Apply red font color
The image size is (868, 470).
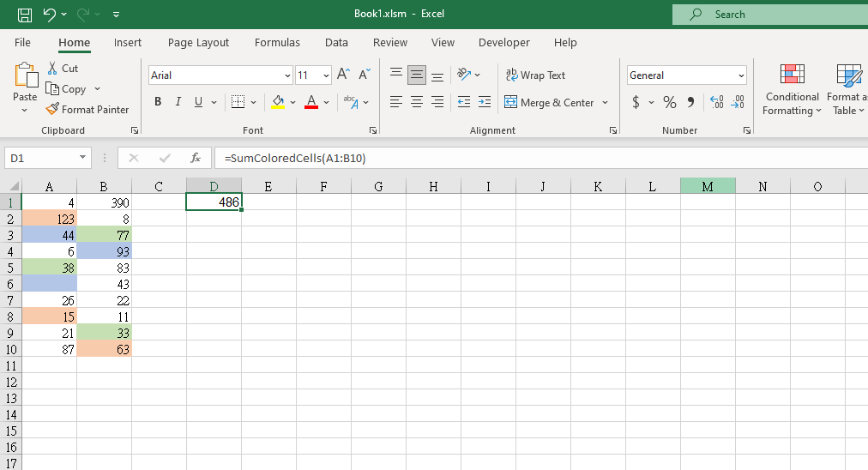coord(311,102)
